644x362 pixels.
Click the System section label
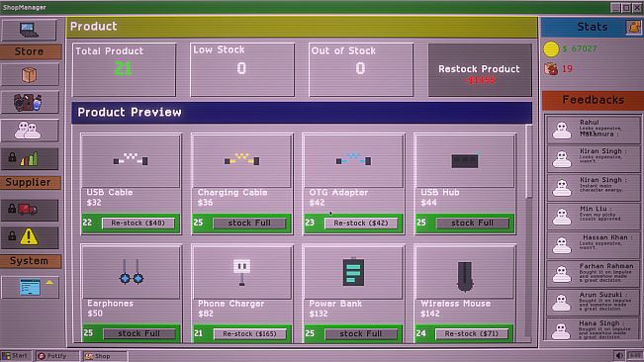(31, 261)
